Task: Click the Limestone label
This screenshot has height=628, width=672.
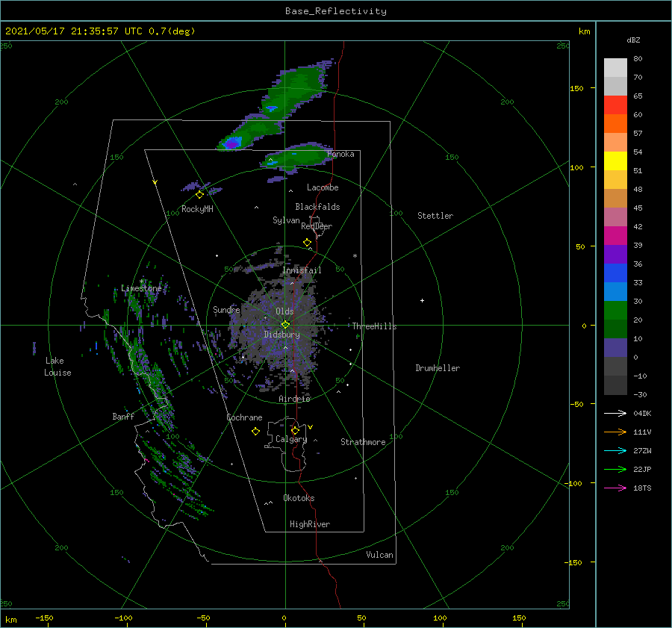Action: tap(141, 288)
